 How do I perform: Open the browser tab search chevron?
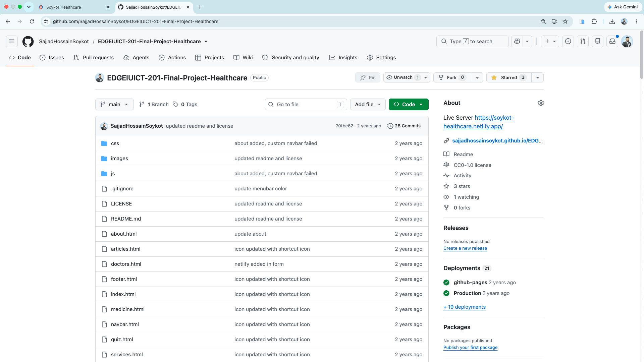[29, 7]
